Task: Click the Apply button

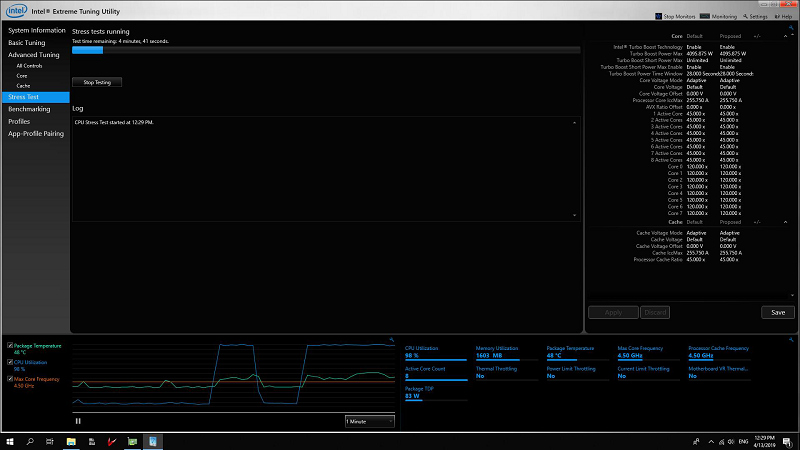Action: click(x=613, y=312)
